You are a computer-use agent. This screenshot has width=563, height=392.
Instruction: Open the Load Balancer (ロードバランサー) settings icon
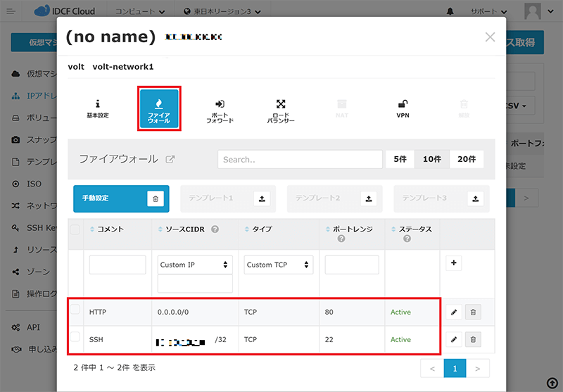(281, 110)
